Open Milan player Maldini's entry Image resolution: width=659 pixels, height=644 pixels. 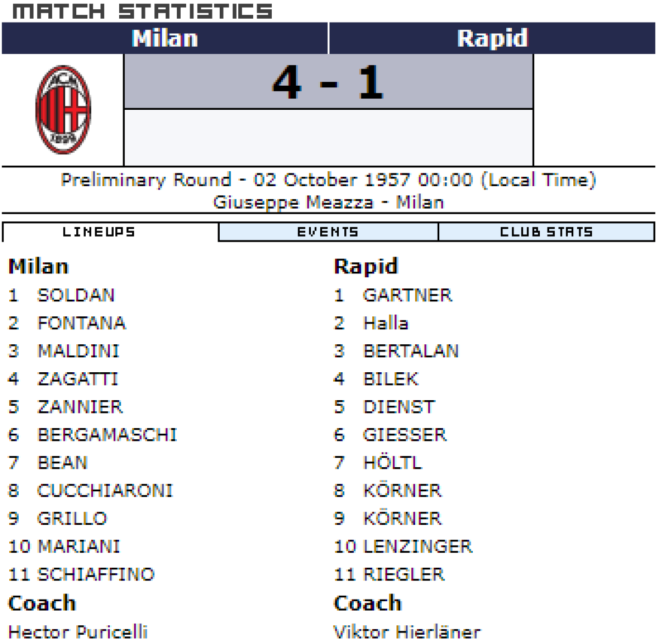78,351
